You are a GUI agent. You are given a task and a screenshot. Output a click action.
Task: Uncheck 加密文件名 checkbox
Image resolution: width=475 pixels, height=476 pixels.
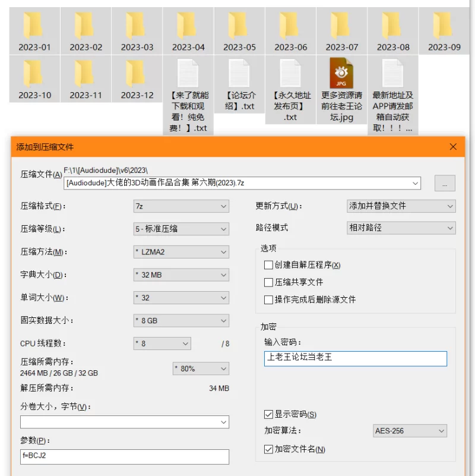point(268,449)
